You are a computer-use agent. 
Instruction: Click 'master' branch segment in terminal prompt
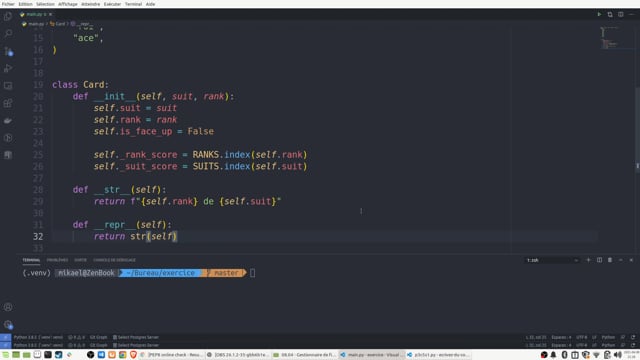[226, 273]
